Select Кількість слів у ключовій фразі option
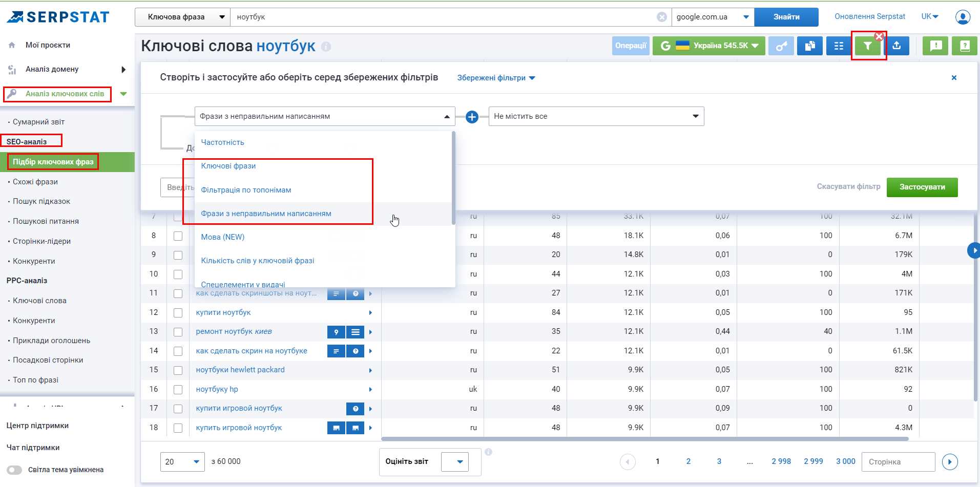 pyautogui.click(x=258, y=261)
